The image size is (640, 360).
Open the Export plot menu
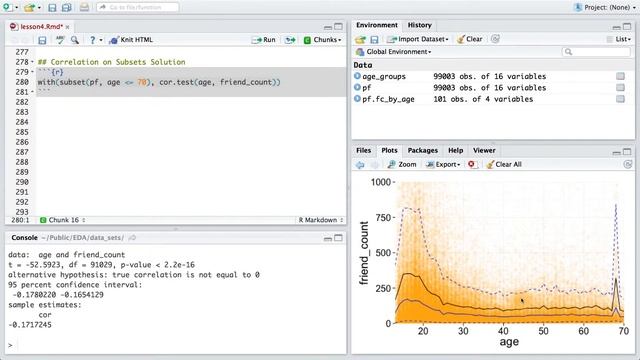point(443,164)
